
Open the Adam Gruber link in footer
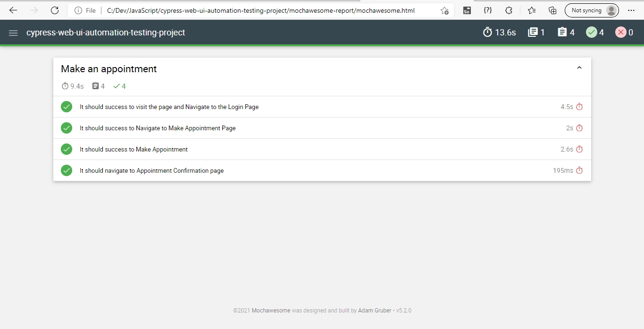point(375,311)
